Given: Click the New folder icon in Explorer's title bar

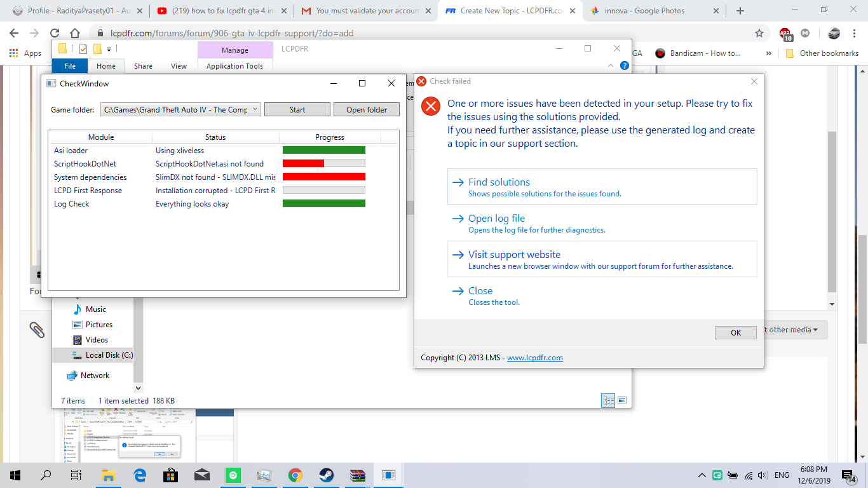Looking at the screenshot, I should click(x=97, y=49).
